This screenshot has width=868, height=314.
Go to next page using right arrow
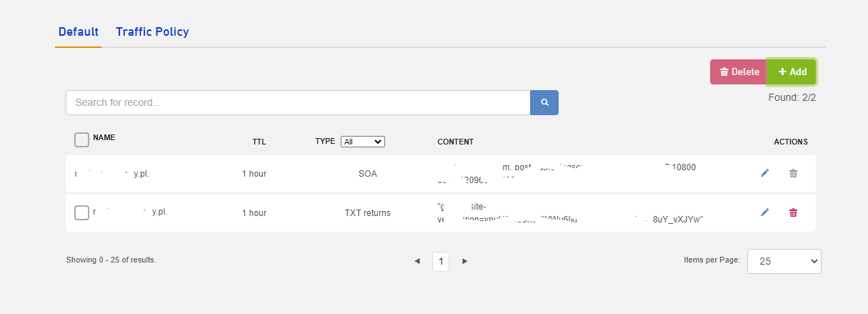coord(464,262)
